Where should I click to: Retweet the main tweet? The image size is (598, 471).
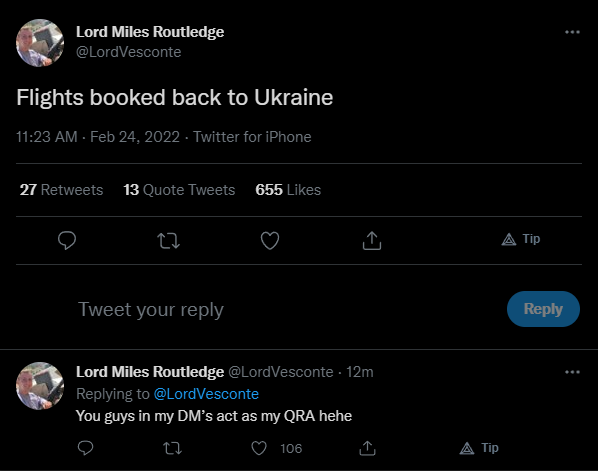tap(168, 241)
